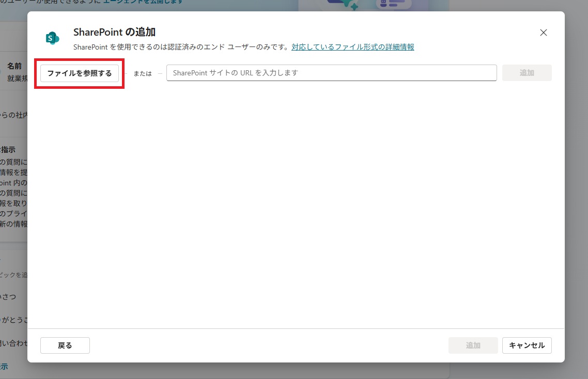The width and height of the screenshot is (588, 379).
Task: Click the empty content area of the dialog
Action: (296, 207)
